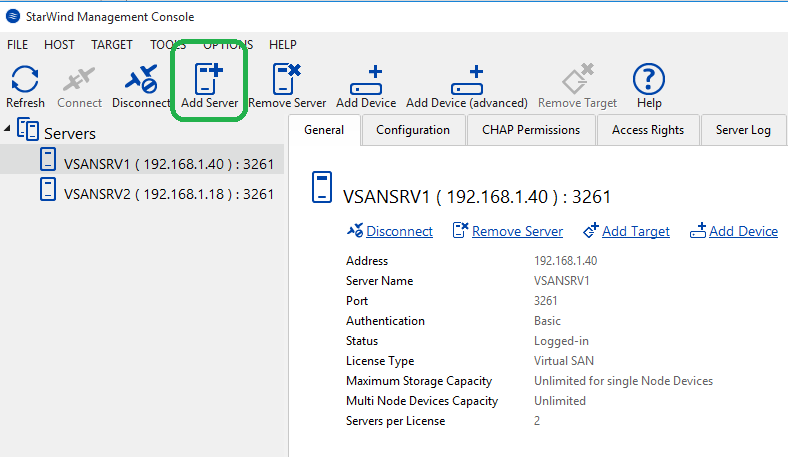Click the Servers root node icon
Screen dimensions: 788x457
(28, 129)
